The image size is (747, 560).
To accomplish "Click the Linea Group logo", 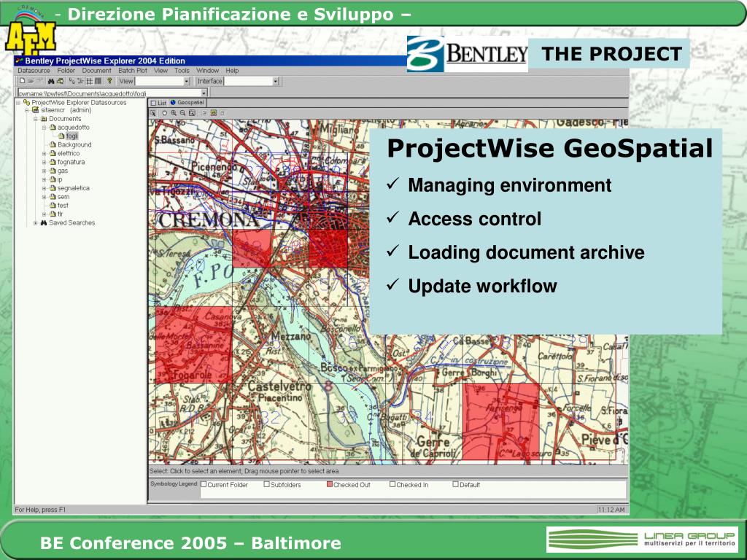I will click(642, 539).
